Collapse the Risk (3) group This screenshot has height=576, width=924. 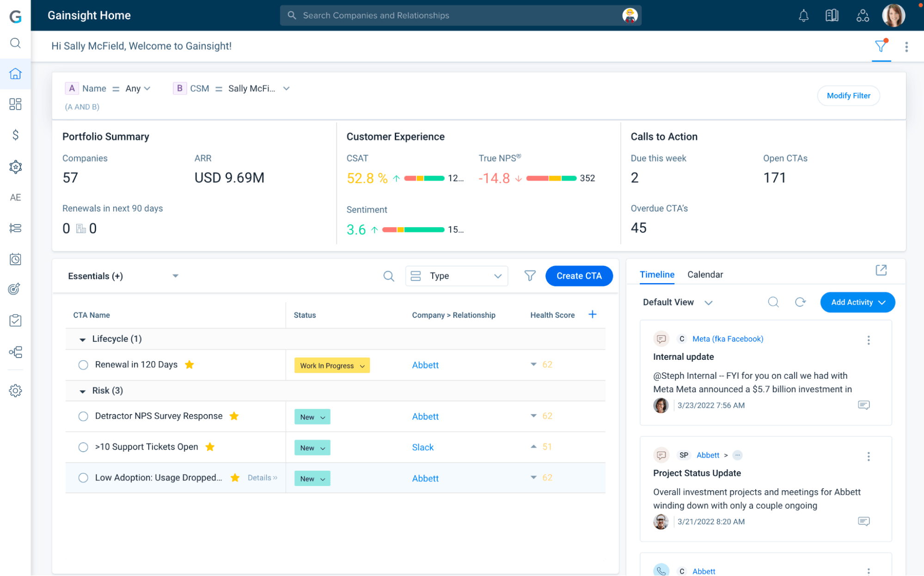pos(83,390)
